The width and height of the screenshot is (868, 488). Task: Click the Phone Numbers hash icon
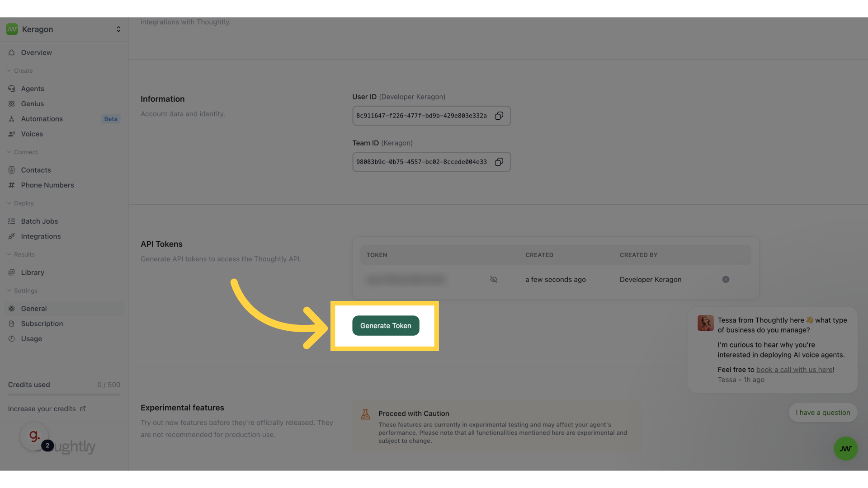pos(12,185)
